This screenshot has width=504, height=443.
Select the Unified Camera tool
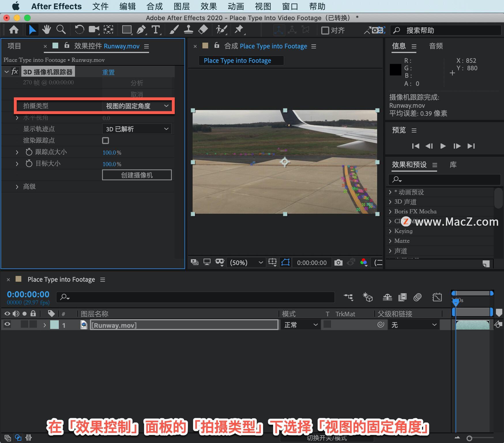click(94, 30)
